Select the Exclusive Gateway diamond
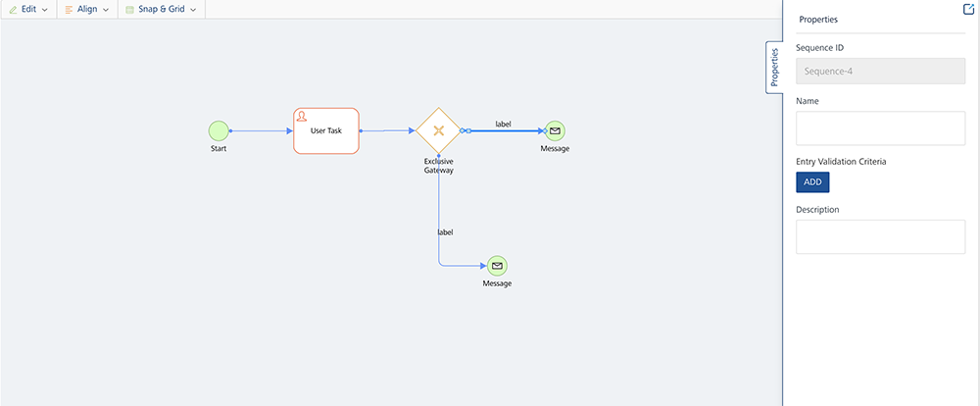The width and height of the screenshot is (980, 406). click(x=438, y=130)
